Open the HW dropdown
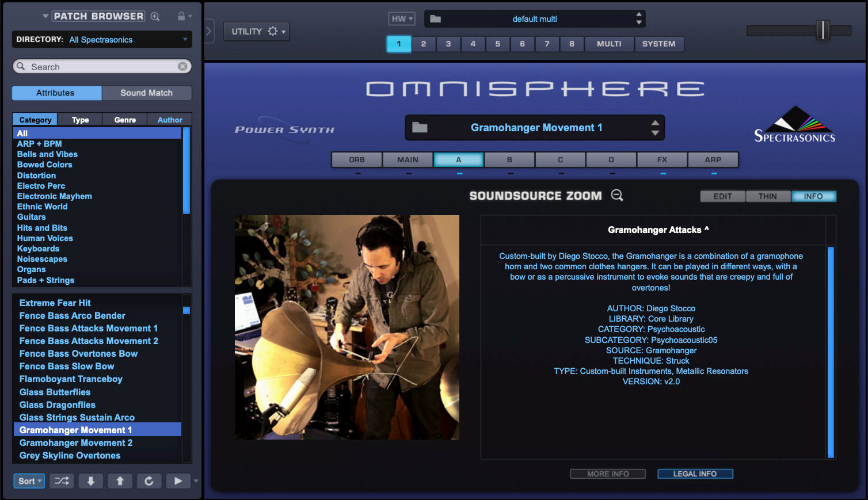 [x=401, y=19]
